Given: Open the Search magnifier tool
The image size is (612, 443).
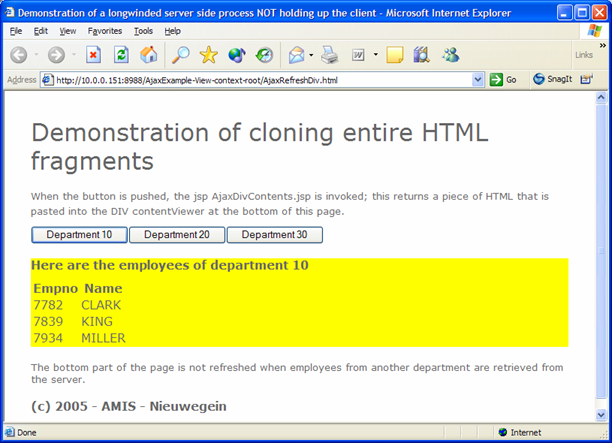Looking at the screenshot, I should [x=181, y=55].
